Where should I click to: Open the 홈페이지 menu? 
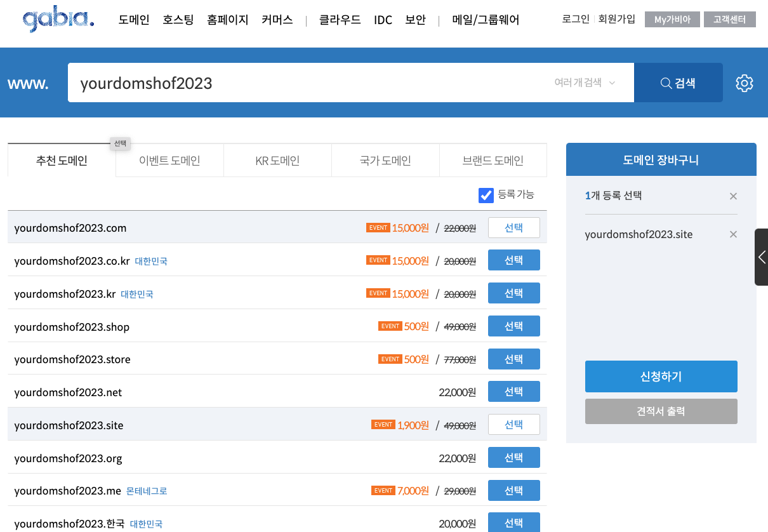click(x=228, y=20)
